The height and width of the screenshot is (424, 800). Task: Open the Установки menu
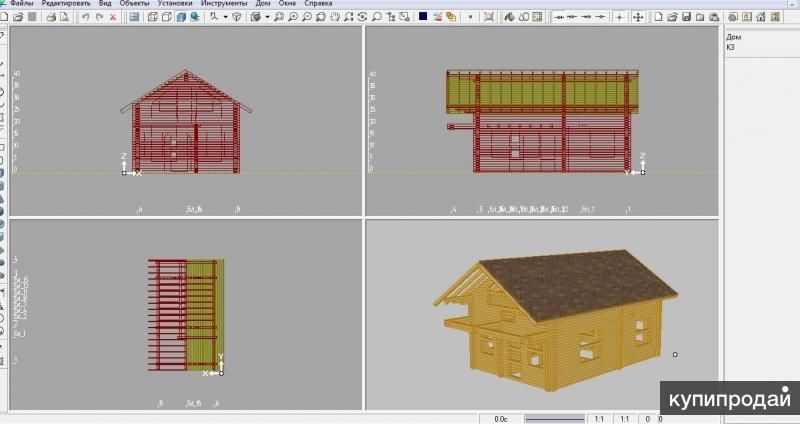[x=175, y=3]
